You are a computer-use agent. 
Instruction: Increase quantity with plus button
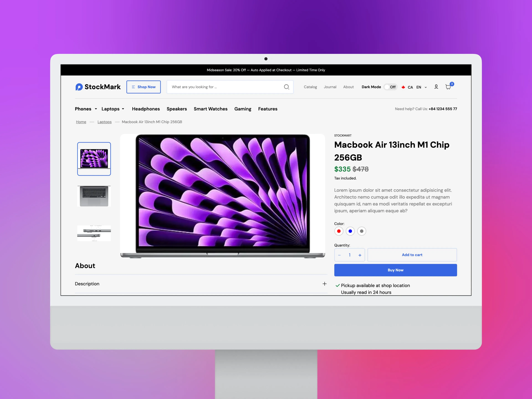pyautogui.click(x=360, y=255)
